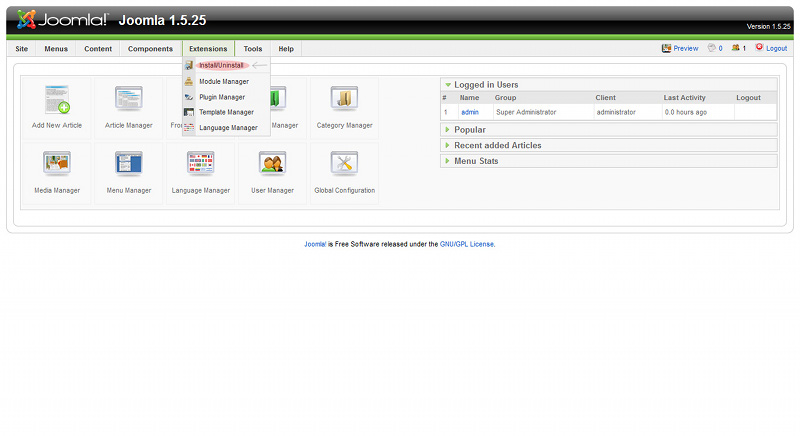
Task: Expand the Menu Stats panel
Action: point(447,161)
